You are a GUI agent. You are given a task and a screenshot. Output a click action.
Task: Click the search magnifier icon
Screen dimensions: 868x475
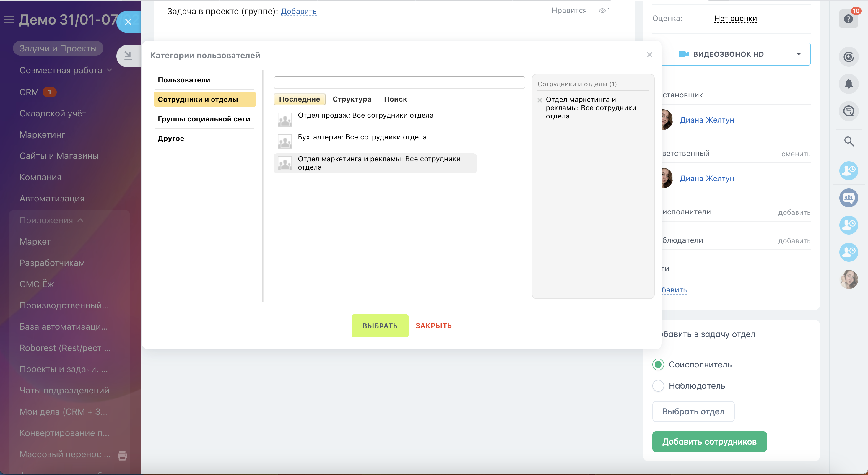(849, 141)
